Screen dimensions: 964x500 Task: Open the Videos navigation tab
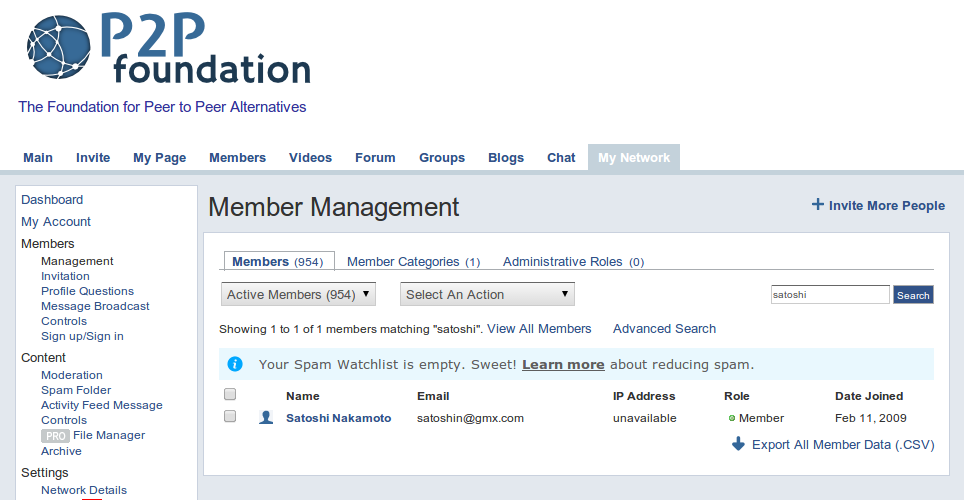[310, 157]
